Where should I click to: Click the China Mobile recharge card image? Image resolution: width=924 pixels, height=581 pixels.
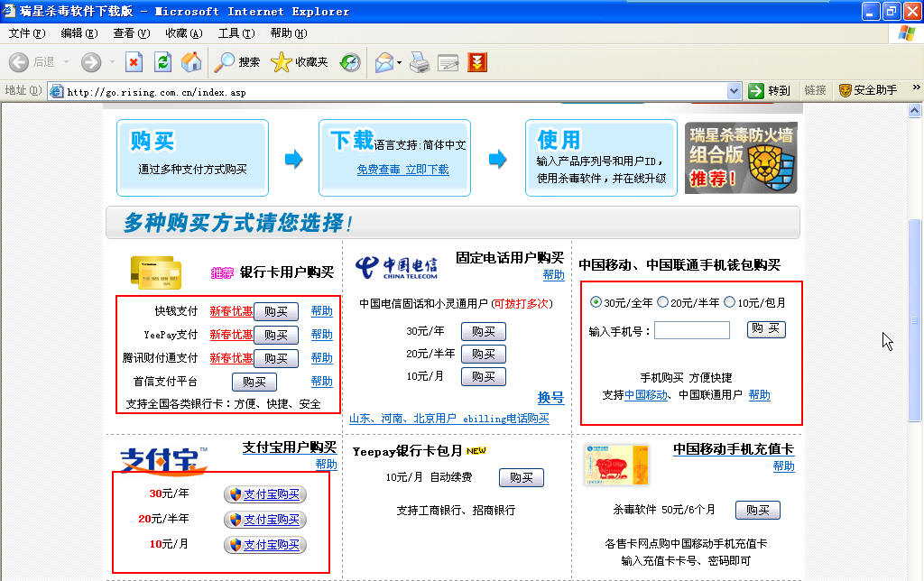tap(616, 465)
